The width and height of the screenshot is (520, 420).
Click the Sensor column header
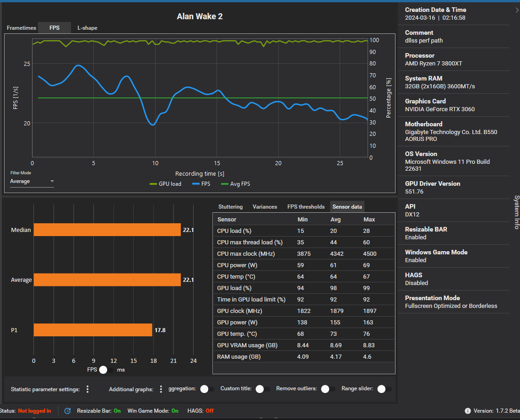tap(227, 220)
